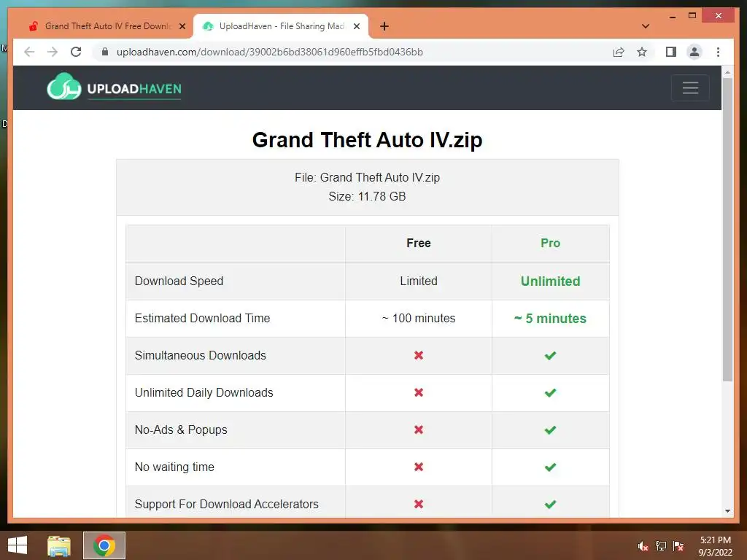This screenshot has width=747, height=560.
Task: Open Action Center flag icon
Action: 678,545
